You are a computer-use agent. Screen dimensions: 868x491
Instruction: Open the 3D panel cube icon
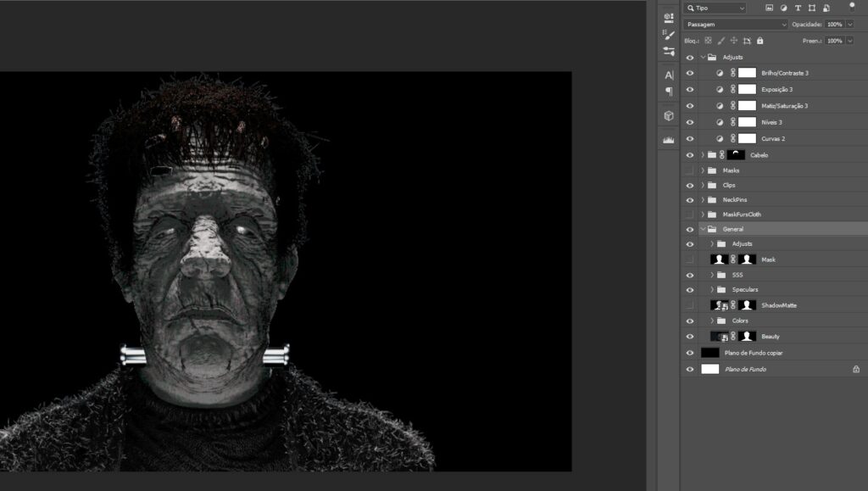coord(669,115)
